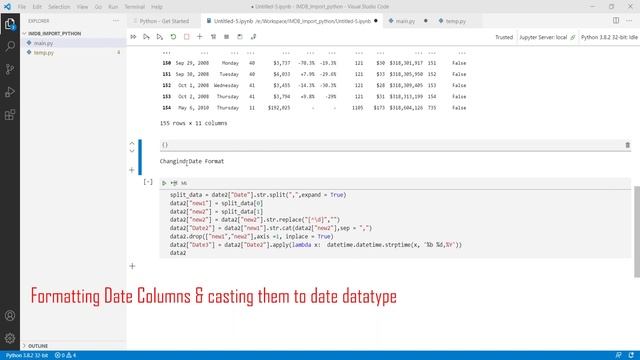The image size is (640, 360).
Task: Open the Manage gear menu
Action: pyautogui.click(x=10, y=338)
